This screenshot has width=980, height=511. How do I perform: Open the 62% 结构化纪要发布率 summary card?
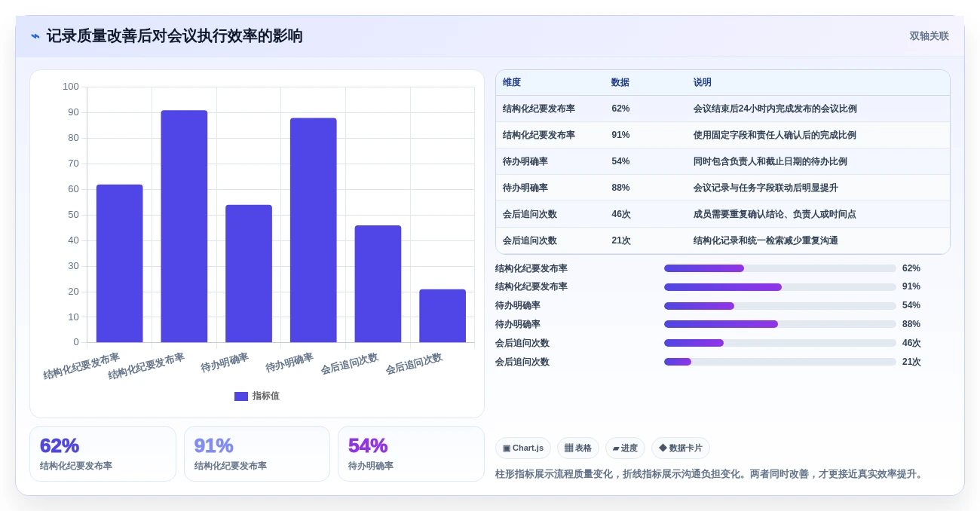point(103,454)
